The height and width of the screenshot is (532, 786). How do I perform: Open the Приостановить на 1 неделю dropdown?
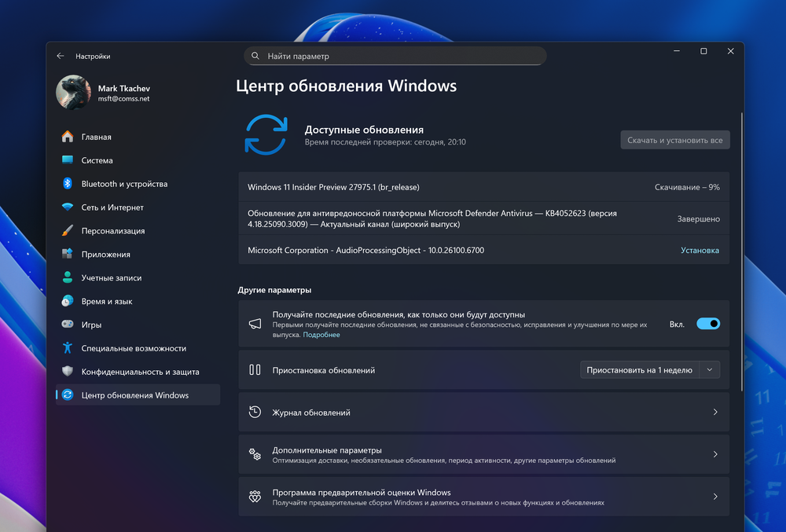650,369
